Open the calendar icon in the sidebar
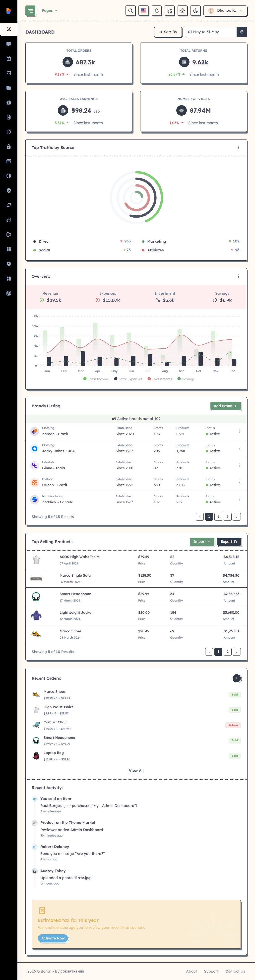The height and width of the screenshot is (980, 255). point(9,59)
